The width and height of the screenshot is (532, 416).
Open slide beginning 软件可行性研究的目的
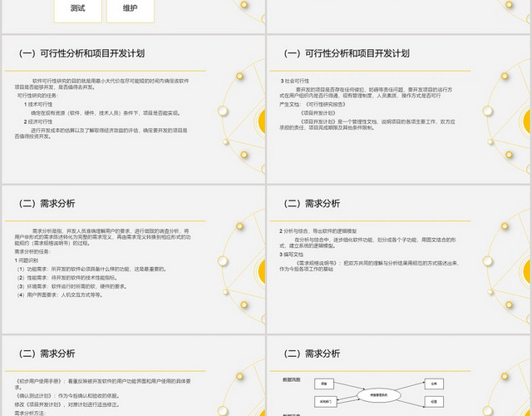pyautogui.click(x=133, y=109)
